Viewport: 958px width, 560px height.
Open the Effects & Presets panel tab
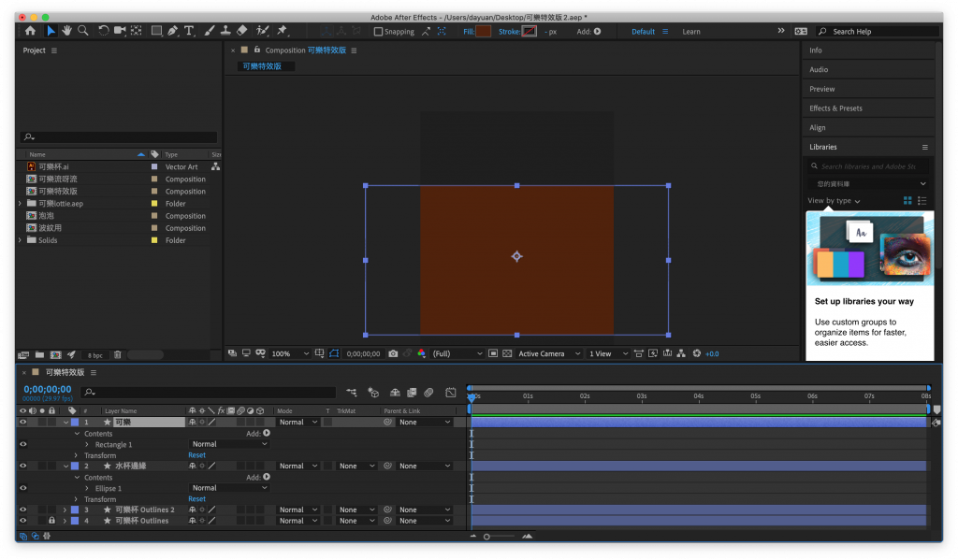[x=835, y=108]
